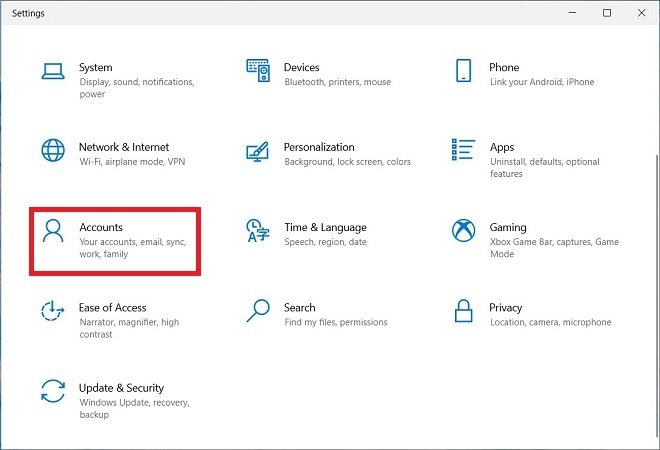
Task: Open the Phone category title
Action: [504, 67]
